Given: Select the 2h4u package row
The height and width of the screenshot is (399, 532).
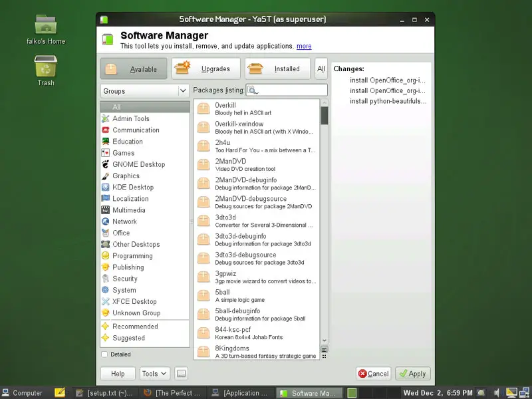Looking at the screenshot, I should point(257,146).
